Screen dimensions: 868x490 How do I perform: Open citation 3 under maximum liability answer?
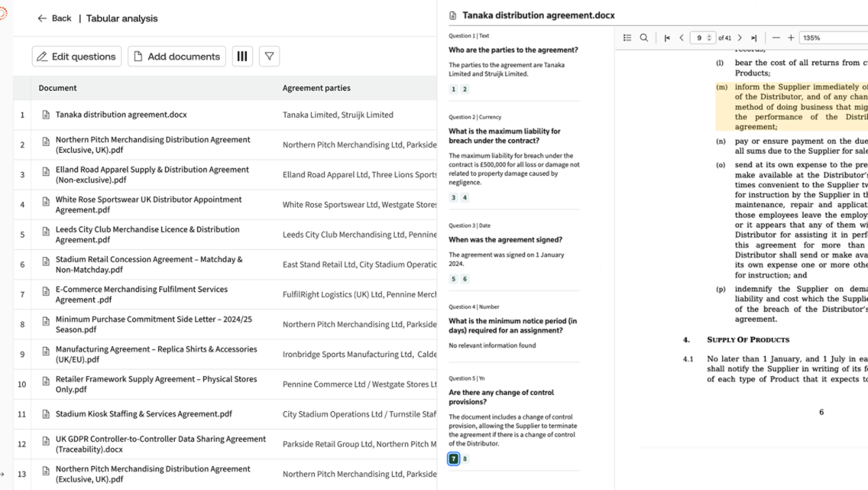tap(454, 197)
